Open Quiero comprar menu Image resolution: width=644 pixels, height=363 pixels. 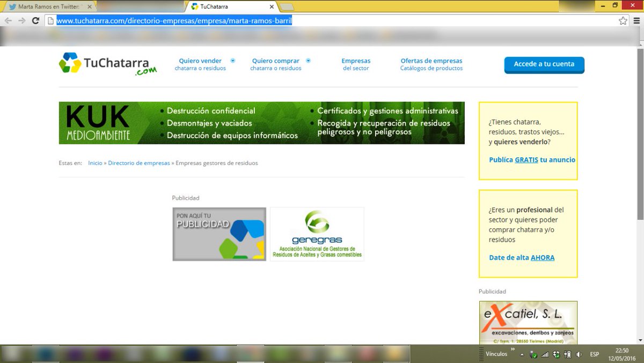[x=276, y=64]
